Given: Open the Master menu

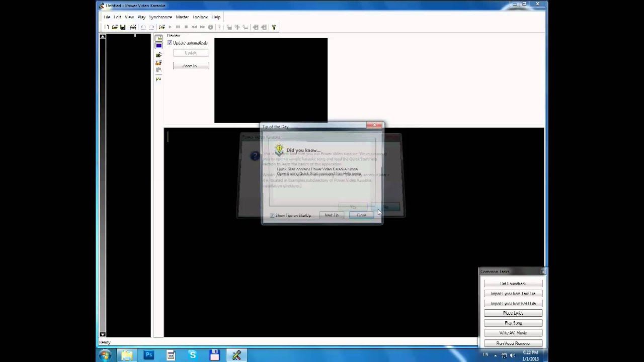Looking at the screenshot, I should pos(182,17).
